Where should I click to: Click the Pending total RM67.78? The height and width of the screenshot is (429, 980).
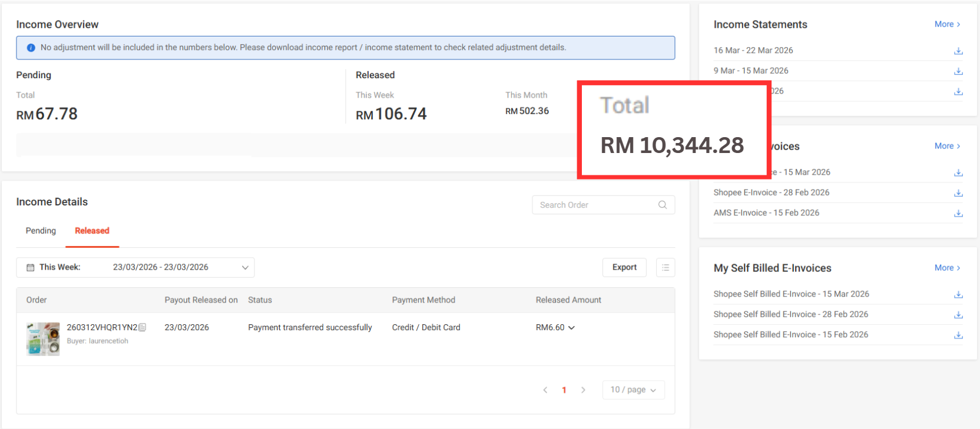tap(47, 114)
